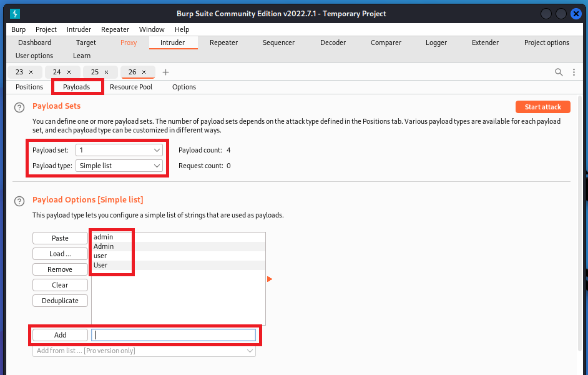Switch to the Positions sub-tab

[29, 87]
